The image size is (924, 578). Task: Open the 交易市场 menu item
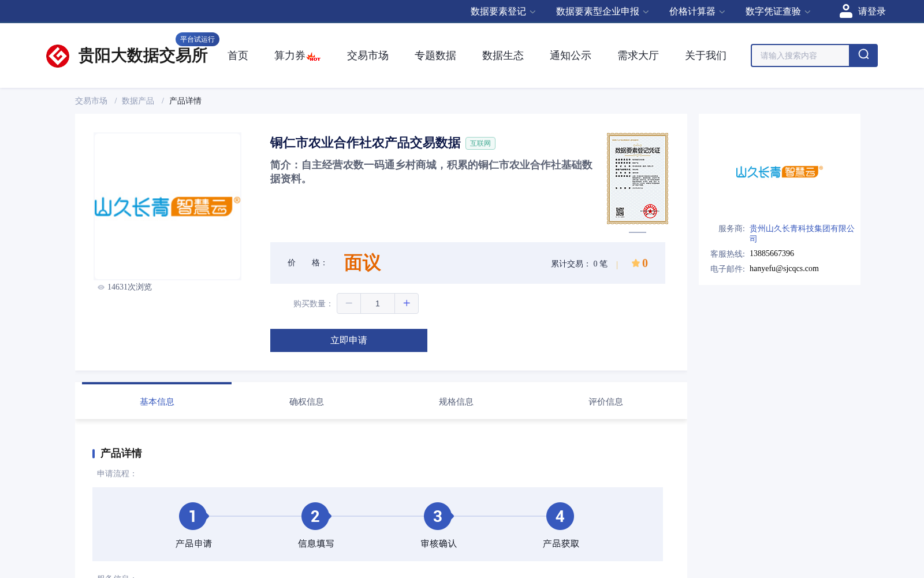(368, 55)
